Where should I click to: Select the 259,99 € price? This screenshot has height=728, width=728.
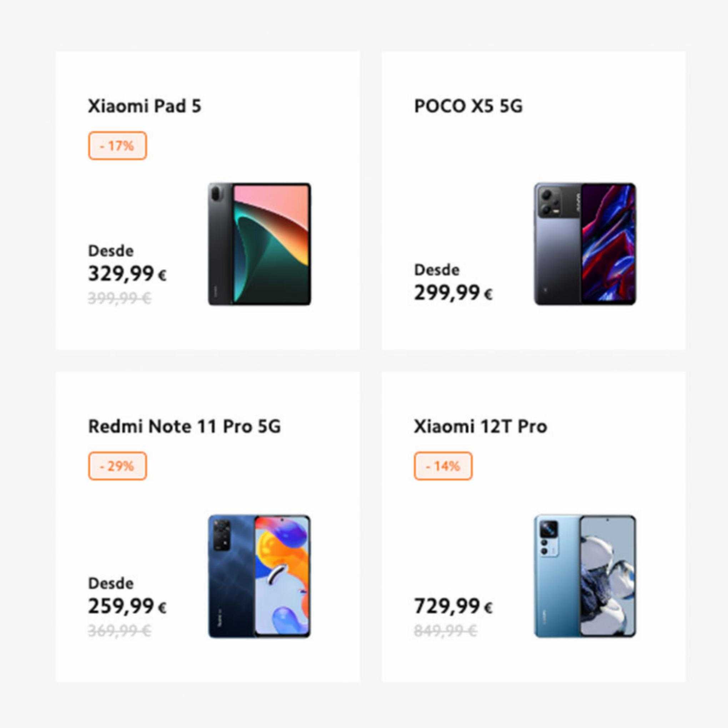(127, 606)
